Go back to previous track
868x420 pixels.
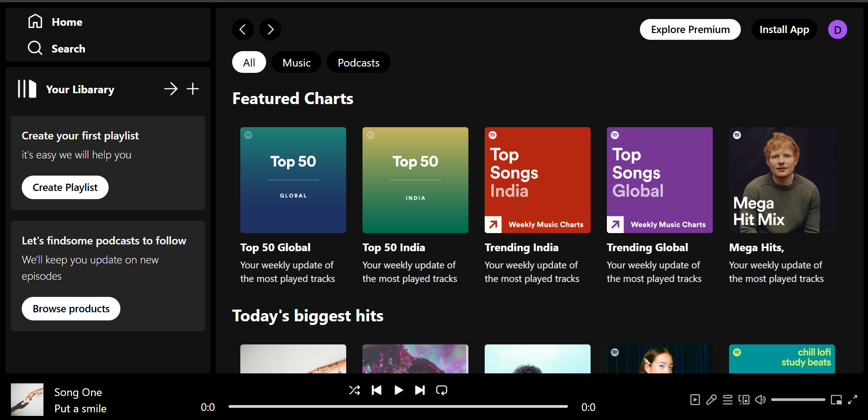377,390
